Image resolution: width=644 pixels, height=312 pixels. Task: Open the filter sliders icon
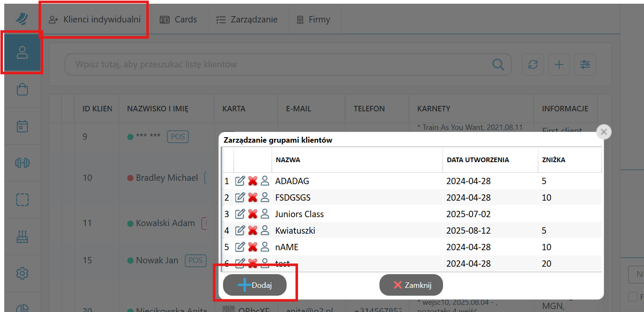[x=585, y=64]
